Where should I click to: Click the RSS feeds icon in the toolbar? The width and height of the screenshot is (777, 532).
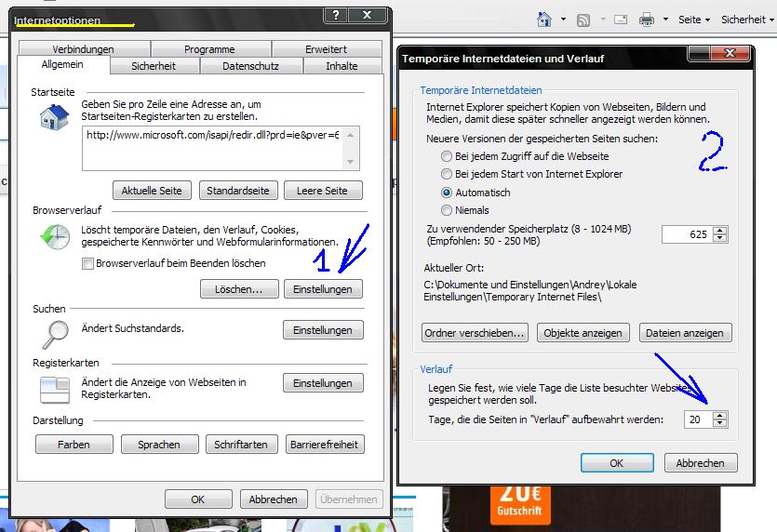(x=583, y=20)
